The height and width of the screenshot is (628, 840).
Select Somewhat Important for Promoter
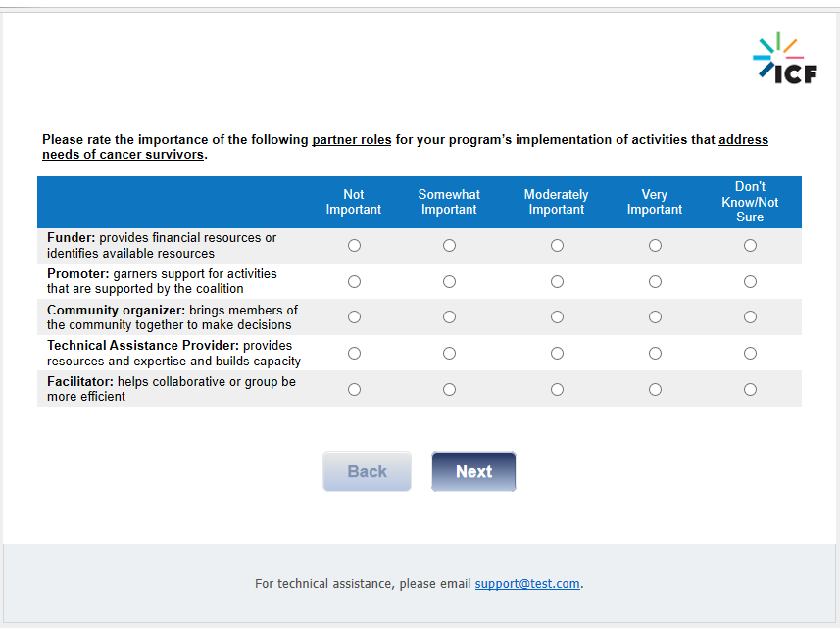[449, 282]
